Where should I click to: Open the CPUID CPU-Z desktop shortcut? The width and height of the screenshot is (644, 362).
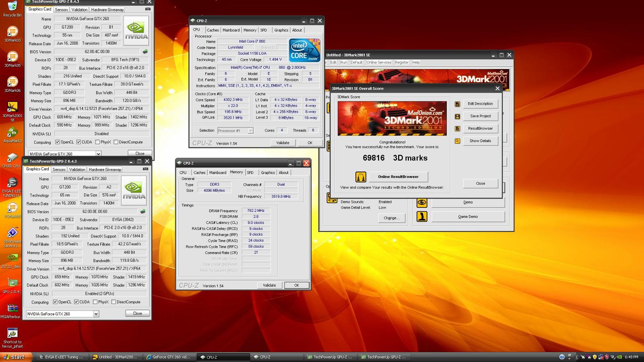12,159
